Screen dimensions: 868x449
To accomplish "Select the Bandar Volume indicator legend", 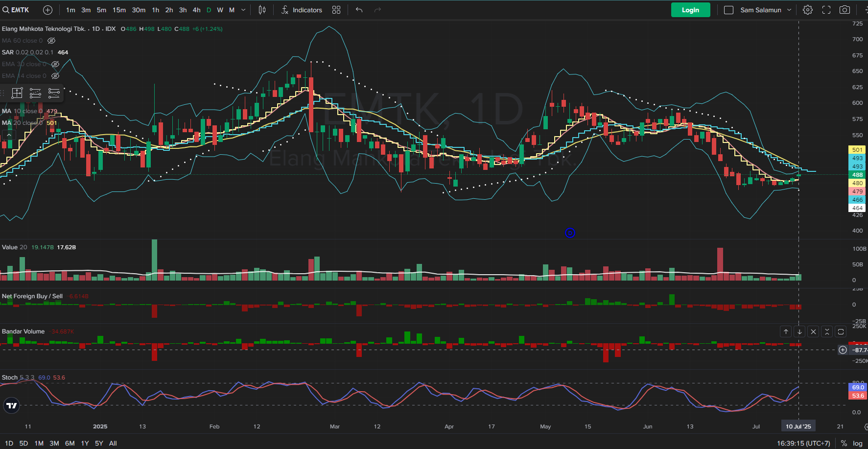I will pos(38,331).
